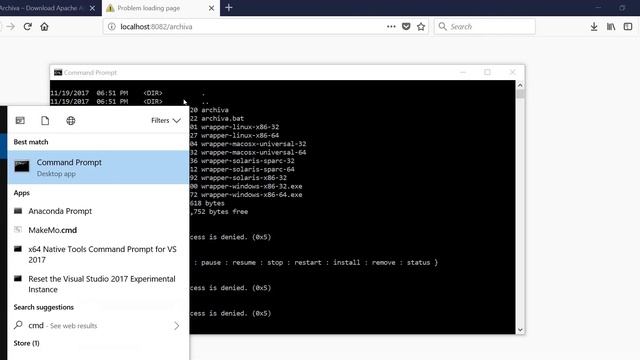The image size is (640, 360).
Task: Filter search results by documents icon
Action: click(45, 120)
